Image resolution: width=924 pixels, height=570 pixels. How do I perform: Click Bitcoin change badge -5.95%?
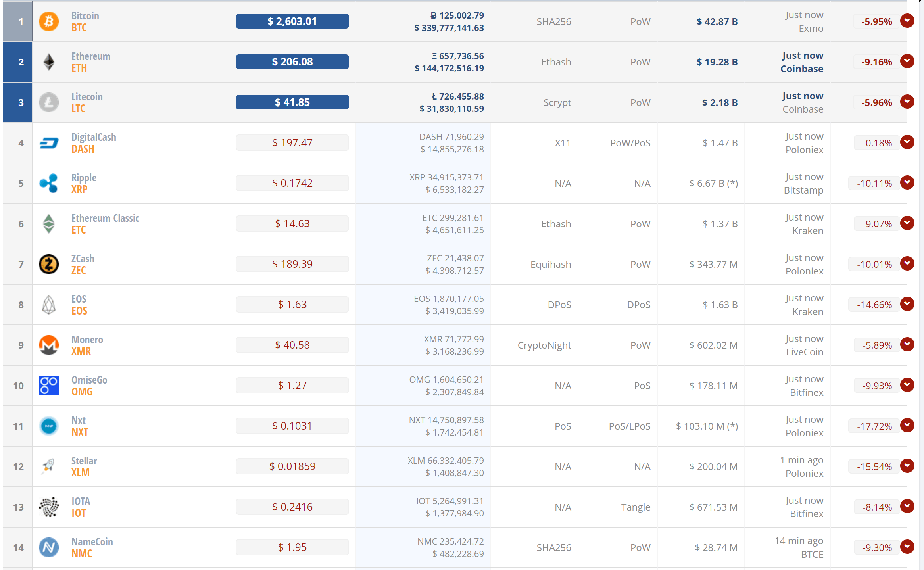click(876, 21)
